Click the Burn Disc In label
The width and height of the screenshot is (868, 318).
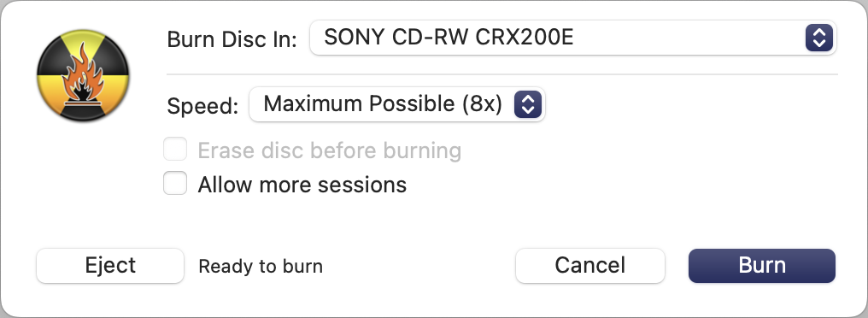(232, 39)
